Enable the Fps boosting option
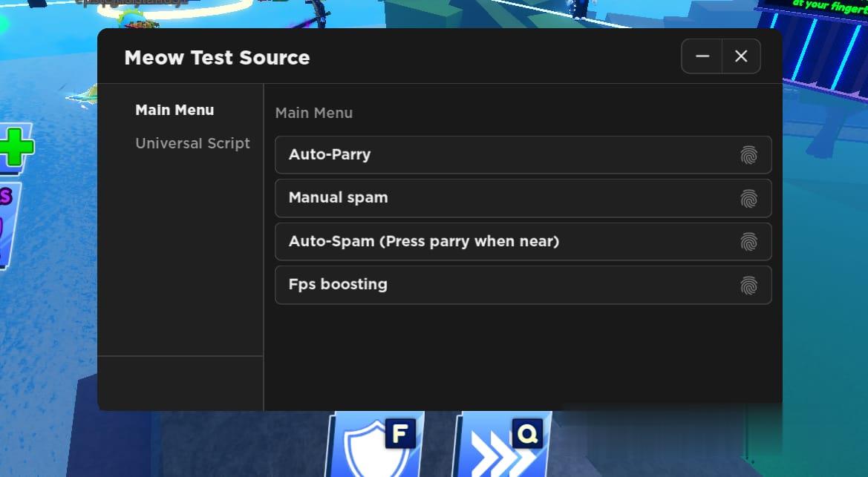The image size is (868, 477). (338, 285)
